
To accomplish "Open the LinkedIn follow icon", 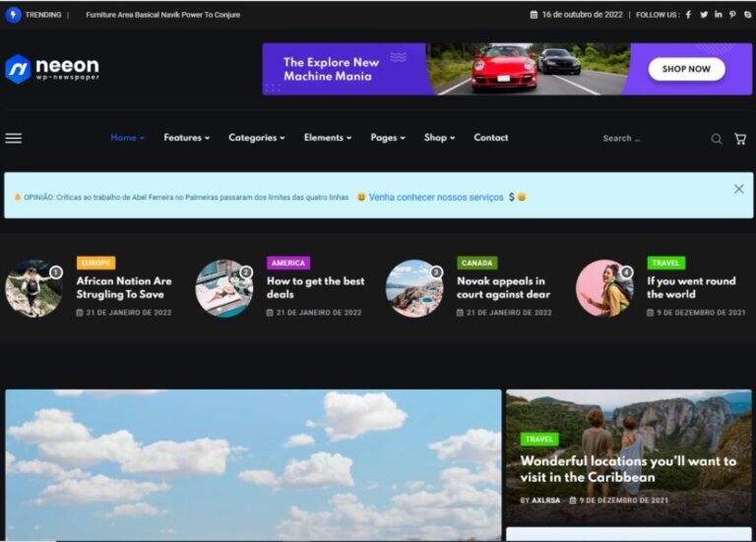I will pyautogui.click(x=719, y=15).
